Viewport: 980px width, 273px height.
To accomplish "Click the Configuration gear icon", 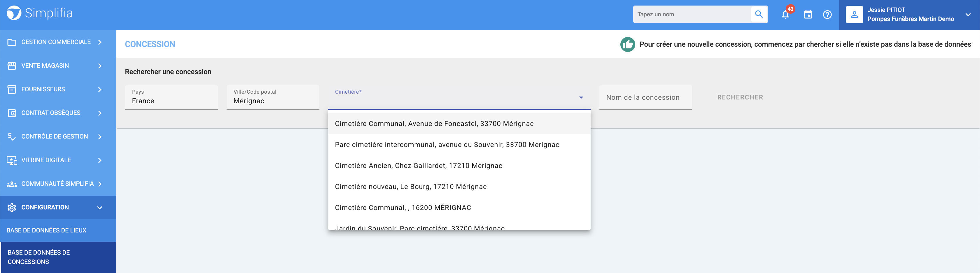I will (12, 208).
